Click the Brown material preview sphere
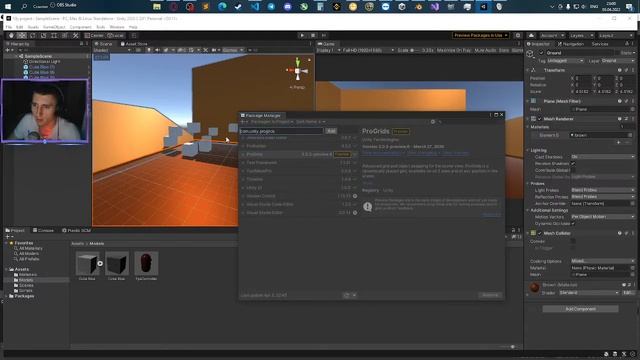 point(534,288)
